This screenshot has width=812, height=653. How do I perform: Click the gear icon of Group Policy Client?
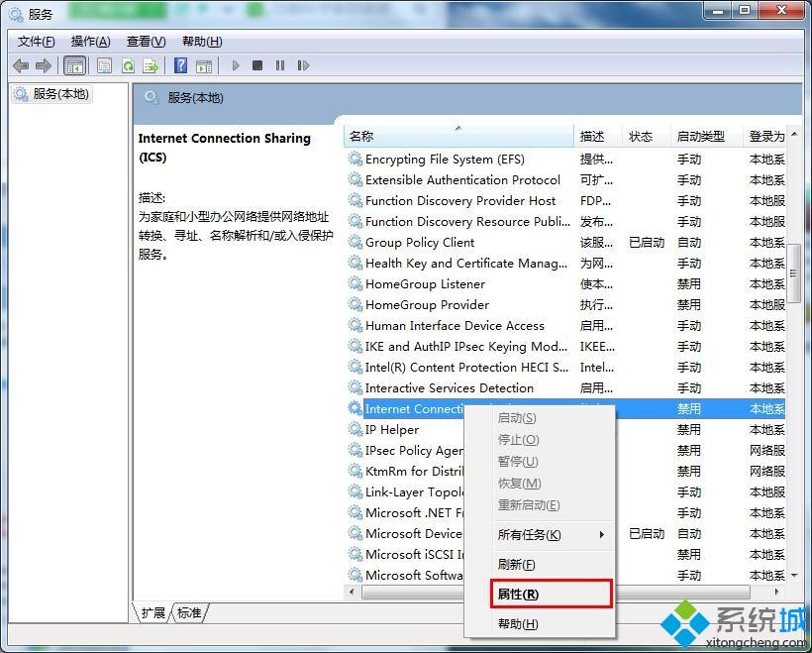pyautogui.click(x=355, y=242)
